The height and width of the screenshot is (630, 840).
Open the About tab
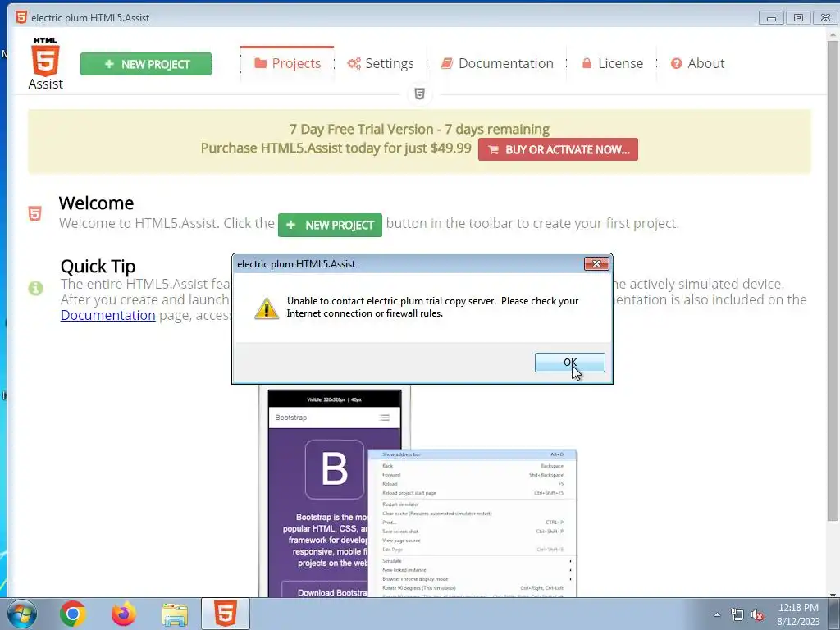point(697,63)
